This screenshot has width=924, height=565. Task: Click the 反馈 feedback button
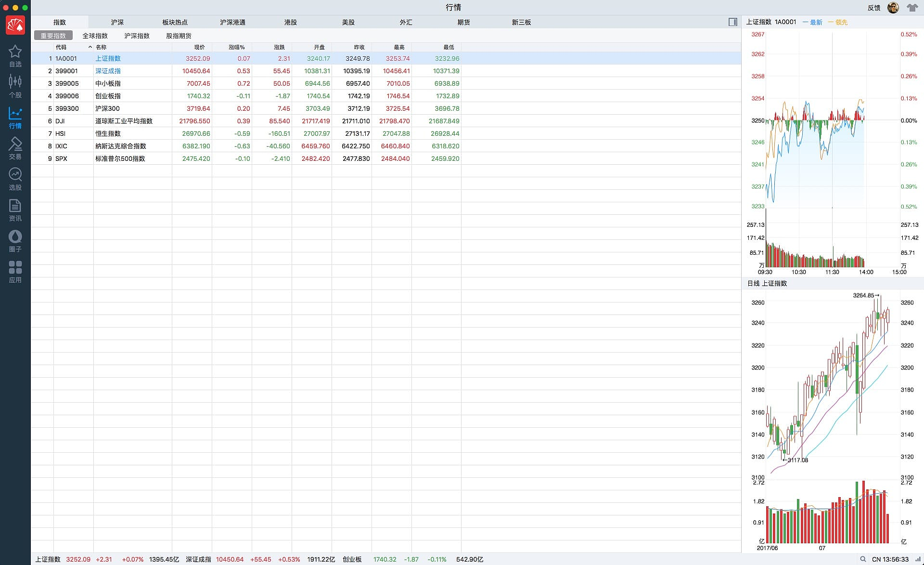click(x=874, y=8)
